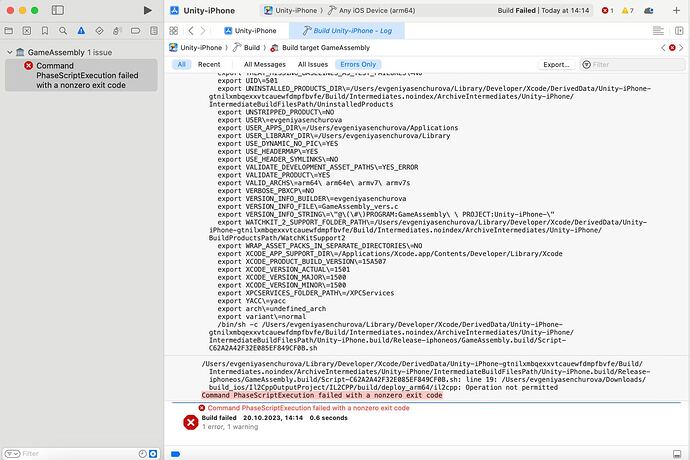The height and width of the screenshot is (460, 690).
Task: Open the Unity-iPhone jump bar segment
Action: tap(196, 48)
